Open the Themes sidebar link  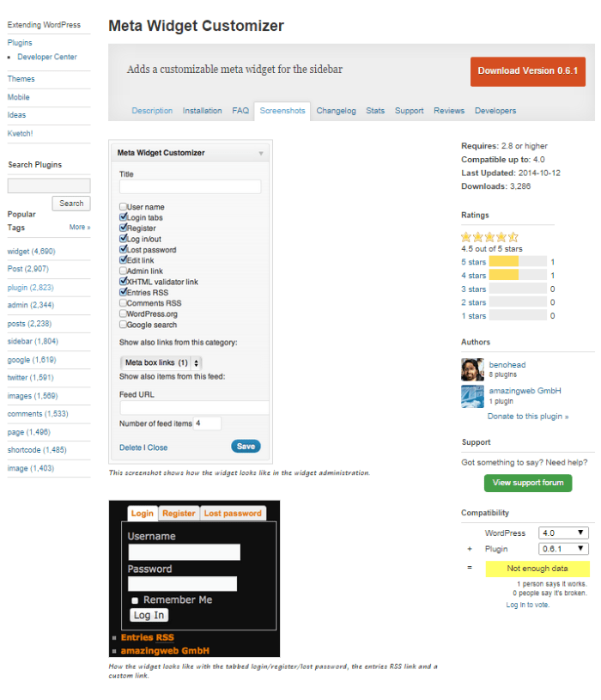click(x=21, y=79)
